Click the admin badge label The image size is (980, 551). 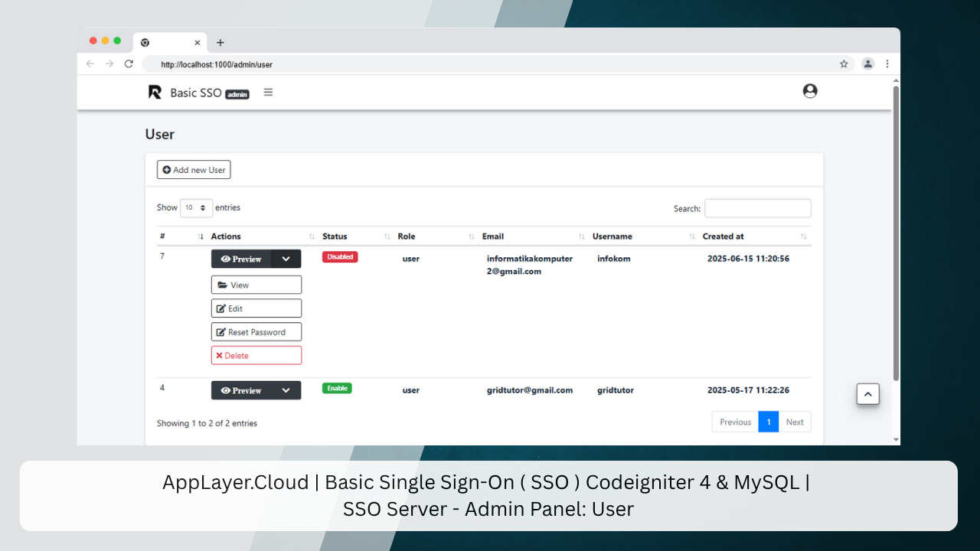pyautogui.click(x=237, y=95)
